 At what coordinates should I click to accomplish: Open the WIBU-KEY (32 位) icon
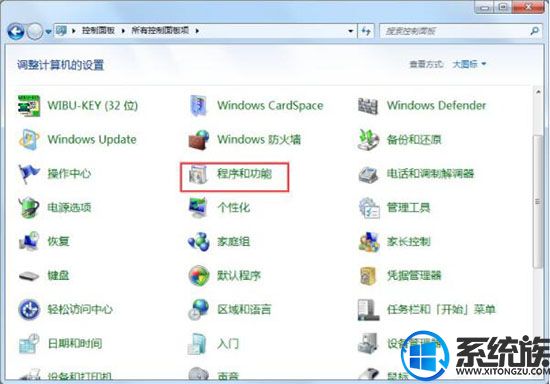(x=29, y=105)
